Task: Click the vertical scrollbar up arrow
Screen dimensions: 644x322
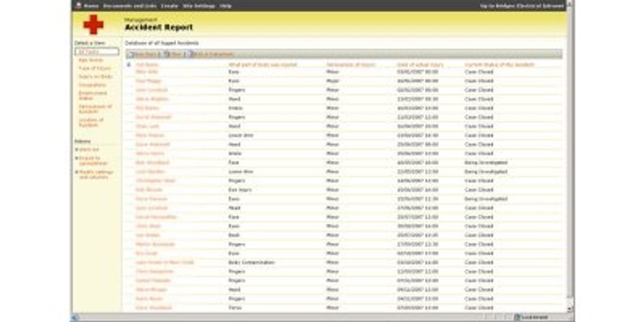Action: 570,3
